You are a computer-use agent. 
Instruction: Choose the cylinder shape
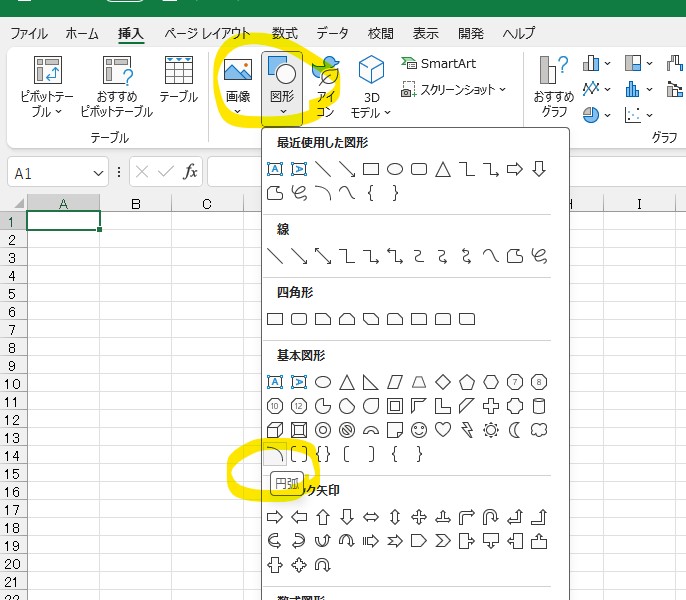pyautogui.click(x=539, y=406)
